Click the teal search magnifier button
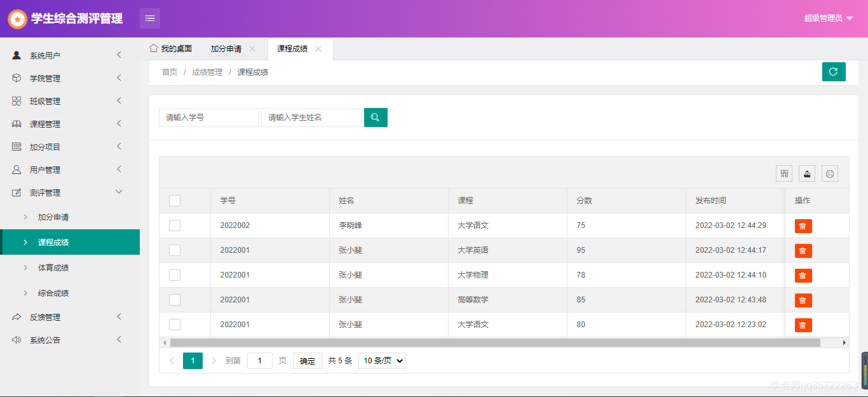Viewport: 868px width, 397px height. tap(376, 118)
